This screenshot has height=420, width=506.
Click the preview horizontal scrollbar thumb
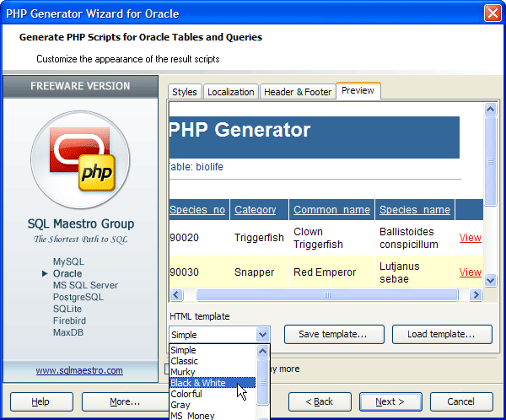pyautogui.click(x=327, y=294)
